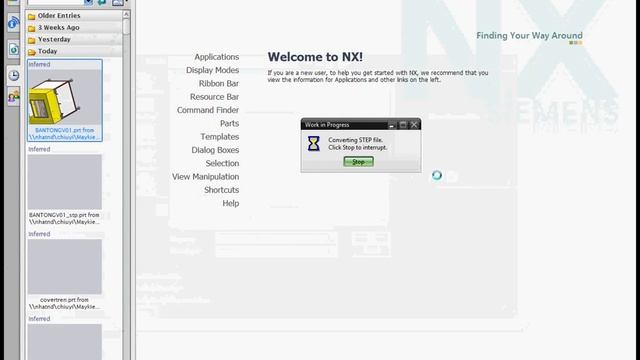This screenshot has height=360, width=640.
Task: Open the Roles tab with people icon
Action: click(x=13, y=97)
